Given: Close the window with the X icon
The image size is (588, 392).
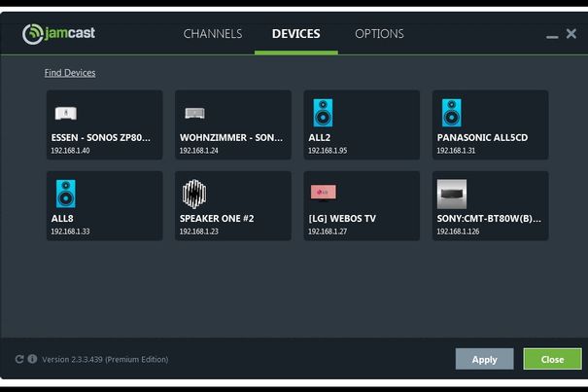Looking at the screenshot, I should (x=571, y=34).
